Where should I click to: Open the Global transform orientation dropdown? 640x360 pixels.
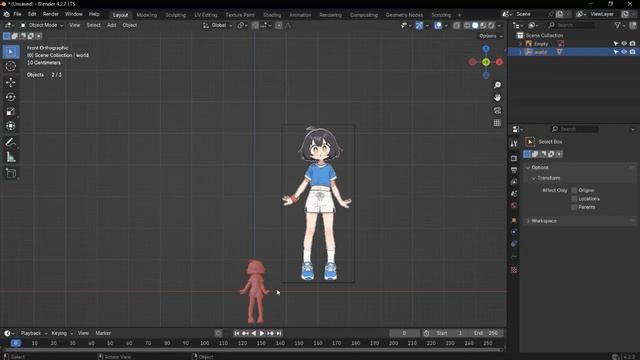point(218,25)
